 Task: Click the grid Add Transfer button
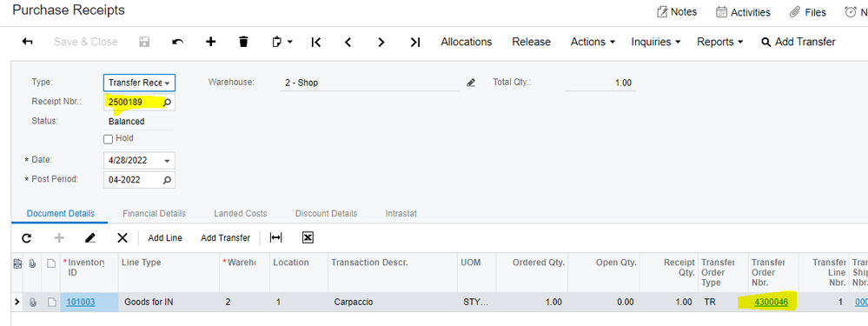pos(225,238)
